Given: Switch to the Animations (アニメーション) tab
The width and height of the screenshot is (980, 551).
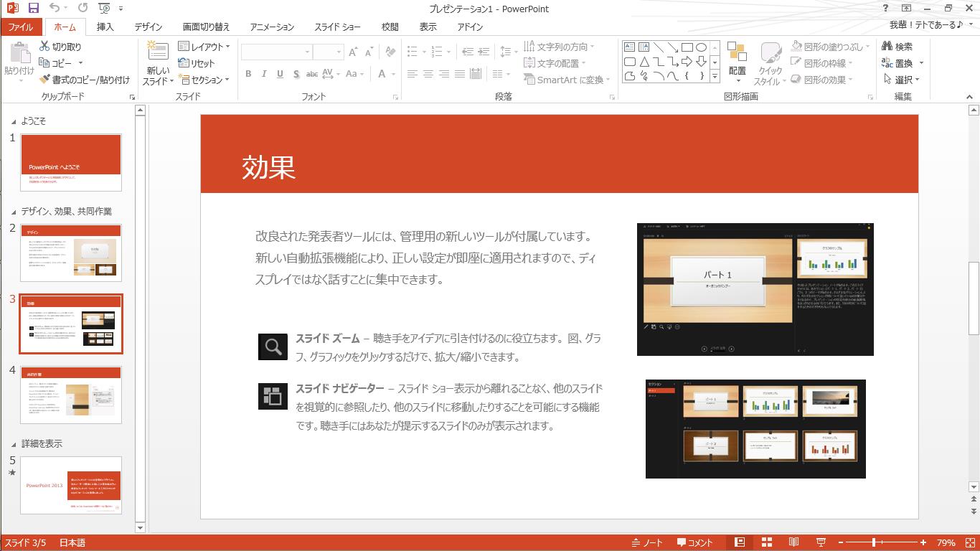Looking at the screenshot, I should tap(272, 27).
